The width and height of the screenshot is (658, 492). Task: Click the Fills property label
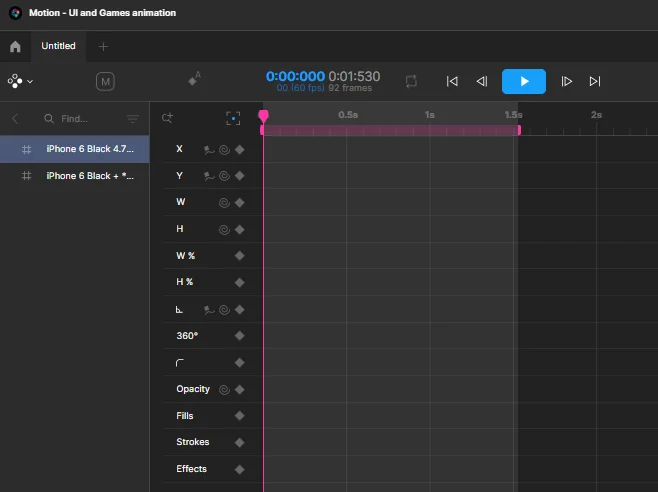tap(185, 416)
